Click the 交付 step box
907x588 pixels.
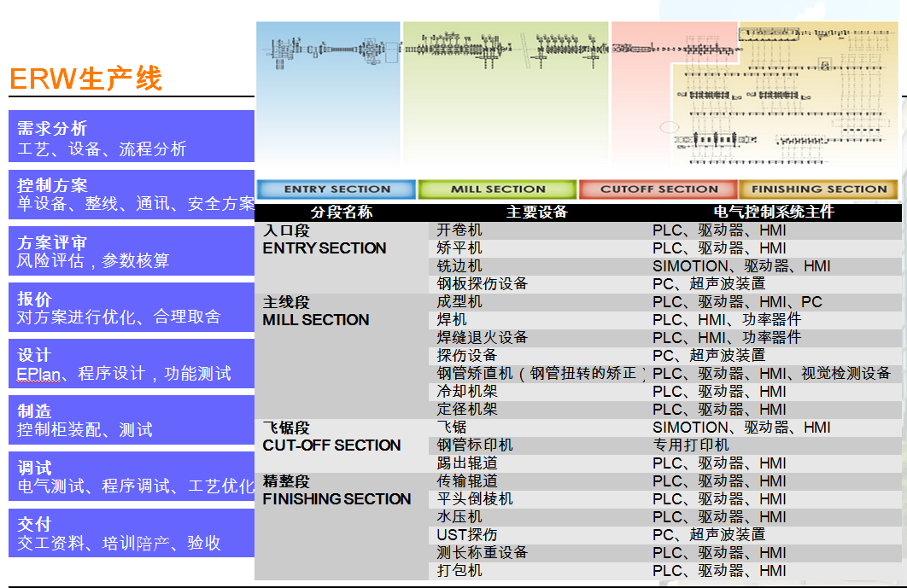click(132, 533)
